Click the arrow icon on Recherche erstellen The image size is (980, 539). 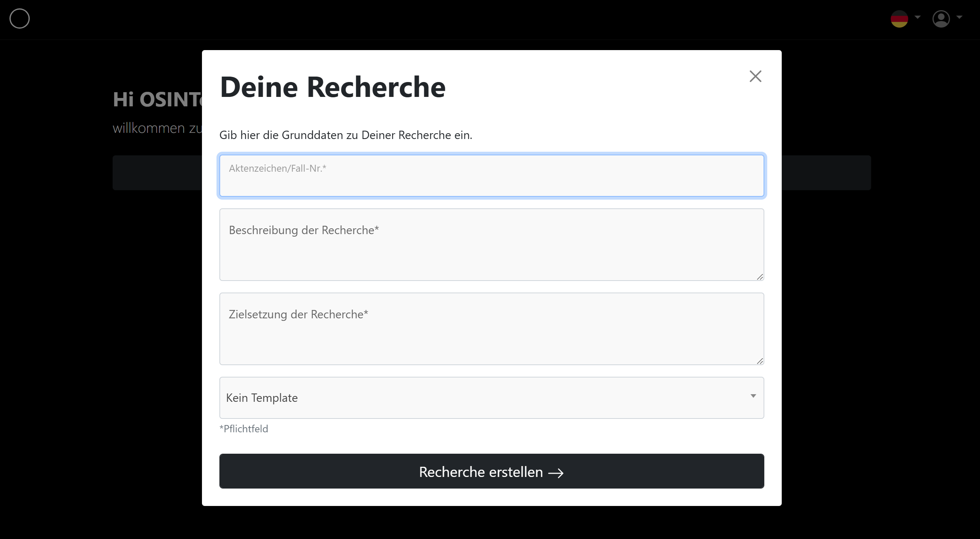click(x=555, y=473)
